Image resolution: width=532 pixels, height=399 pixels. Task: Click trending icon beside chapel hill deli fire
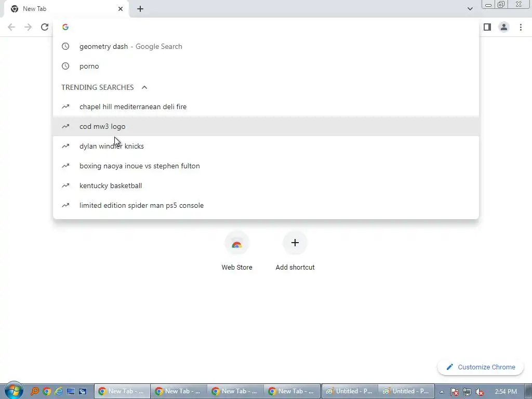pos(65,107)
